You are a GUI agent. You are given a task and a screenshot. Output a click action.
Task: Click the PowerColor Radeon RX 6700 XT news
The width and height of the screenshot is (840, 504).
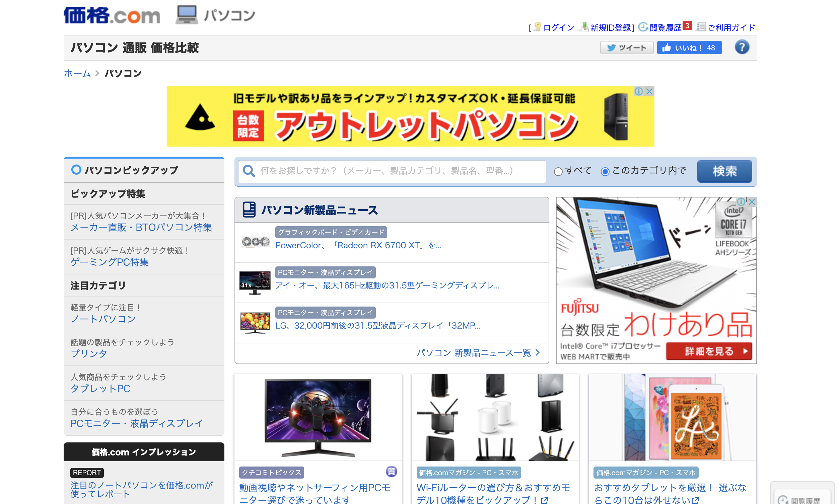[x=358, y=245]
